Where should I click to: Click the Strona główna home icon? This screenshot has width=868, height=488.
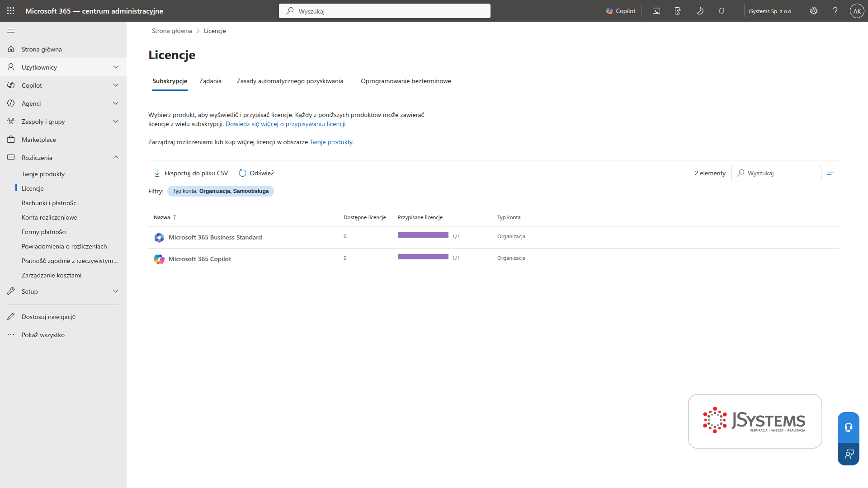click(x=11, y=49)
